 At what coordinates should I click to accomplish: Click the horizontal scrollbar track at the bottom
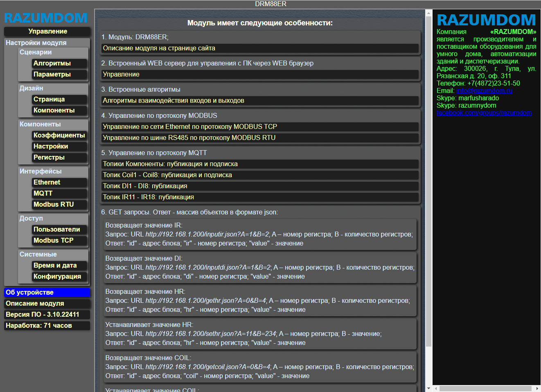(x=487, y=388)
